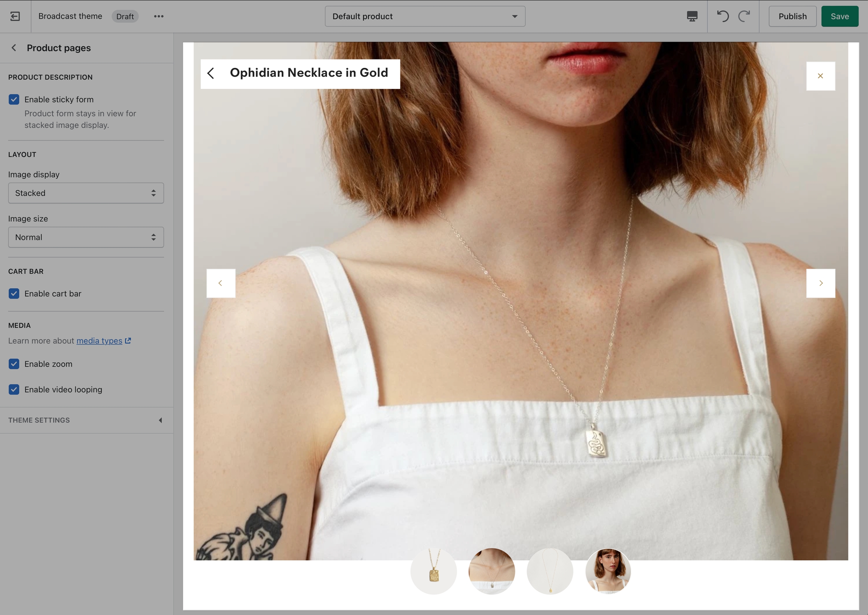This screenshot has width=868, height=615.
Task: Toggle Enable zoom checkbox
Action: 14,364
